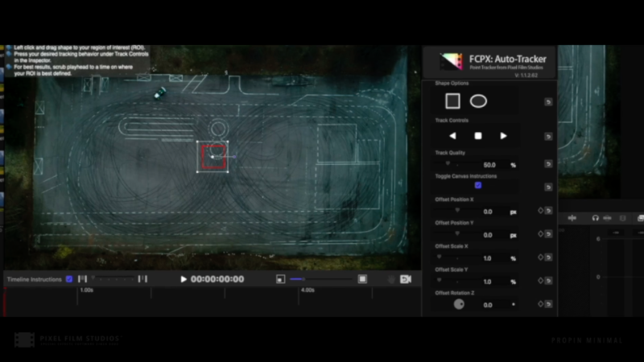The image size is (644, 362).
Task: Add keyframe for Offset Rotation Z
Action: pos(540,304)
